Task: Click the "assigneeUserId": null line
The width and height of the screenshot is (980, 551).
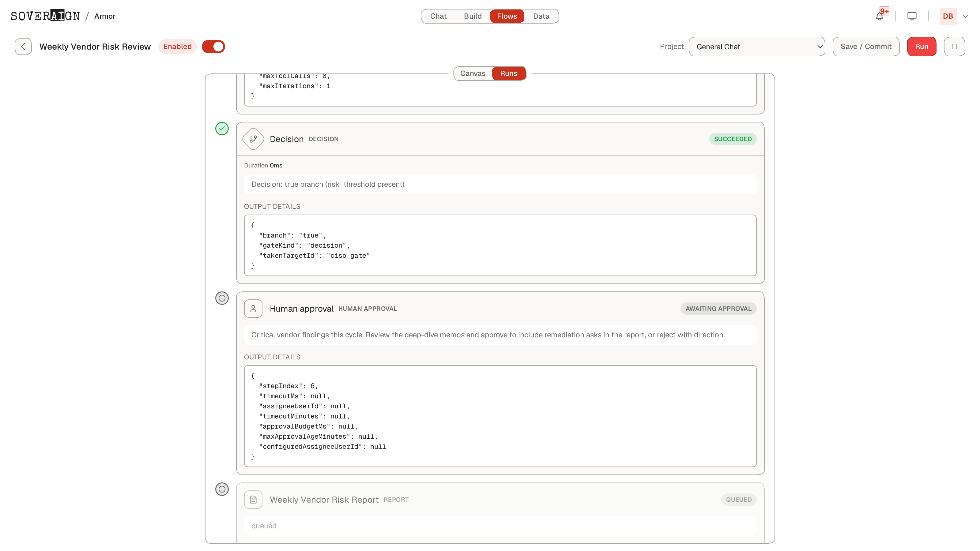Action: [304, 406]
